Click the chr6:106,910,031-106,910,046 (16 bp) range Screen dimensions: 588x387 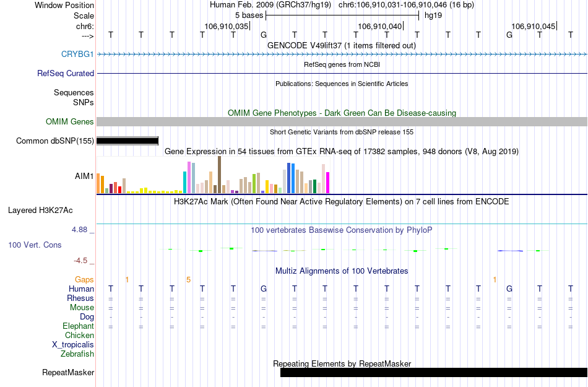click(406, 5)
